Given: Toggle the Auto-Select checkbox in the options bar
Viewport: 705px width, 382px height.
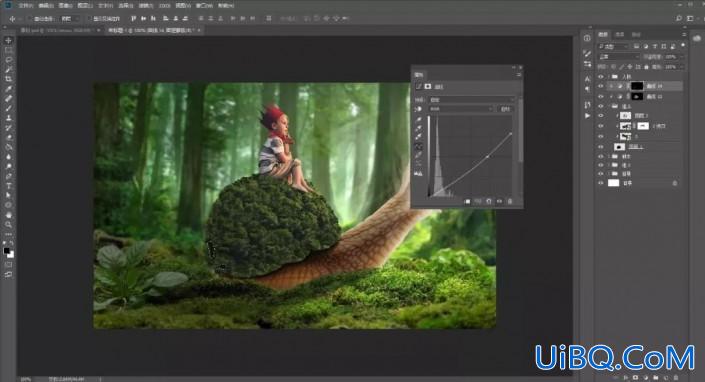Looking at the screenshot, I should 29,19.
